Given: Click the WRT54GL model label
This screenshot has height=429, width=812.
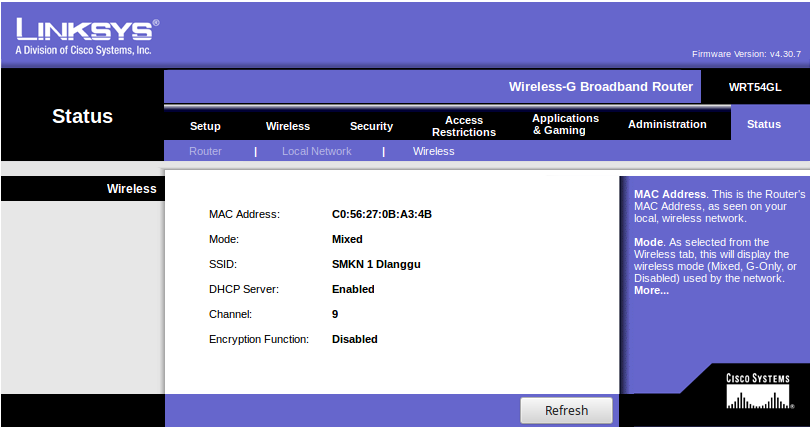Looking at the screenshot, I should [x=755, y=87].
